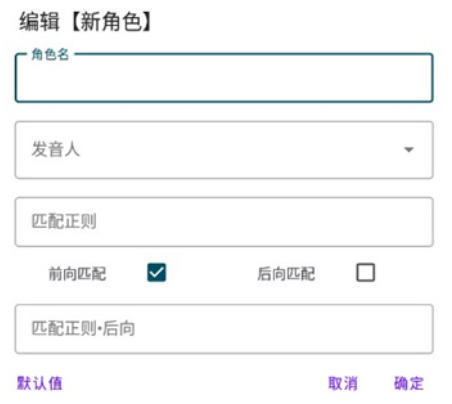Click the 匹配正则 placeholder text
The height and width of the screenshot is (404, 452).
point(64,221)
